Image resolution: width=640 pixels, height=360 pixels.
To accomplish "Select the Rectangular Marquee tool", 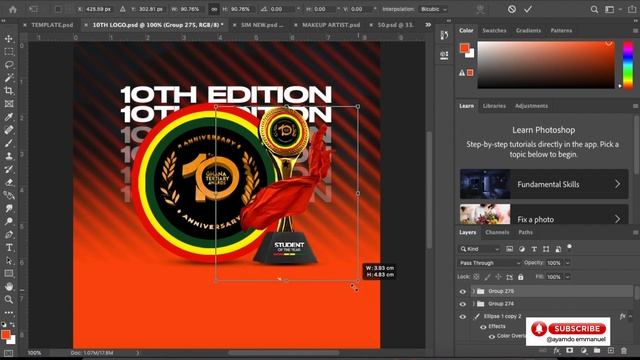I will 9,52.
